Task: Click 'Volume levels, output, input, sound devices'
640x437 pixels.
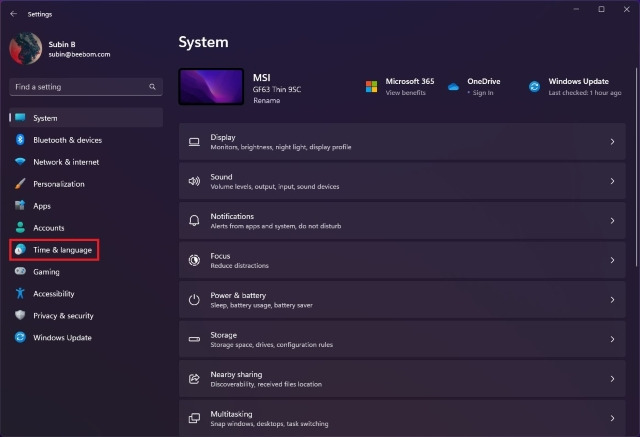Action: point(275,186)
